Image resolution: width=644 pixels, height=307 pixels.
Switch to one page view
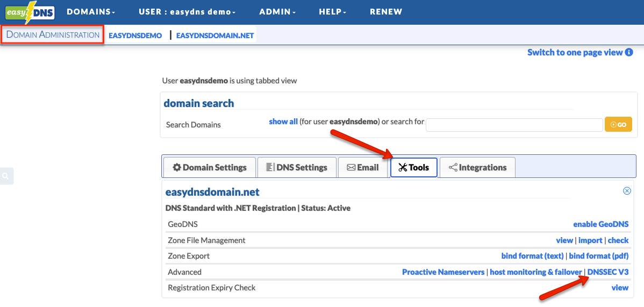(x=575, y=52)
